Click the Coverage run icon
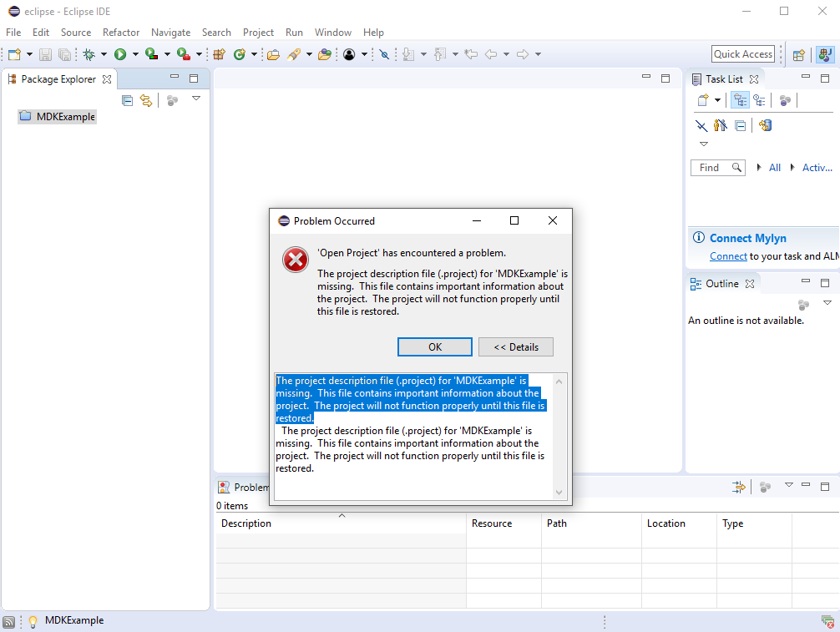840x632 pixels. click(x=152, y=54)
